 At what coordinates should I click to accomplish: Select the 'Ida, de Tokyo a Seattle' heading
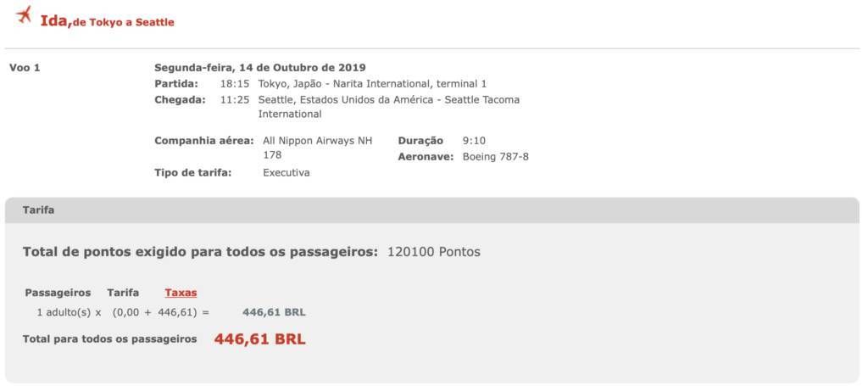(107, 21)
